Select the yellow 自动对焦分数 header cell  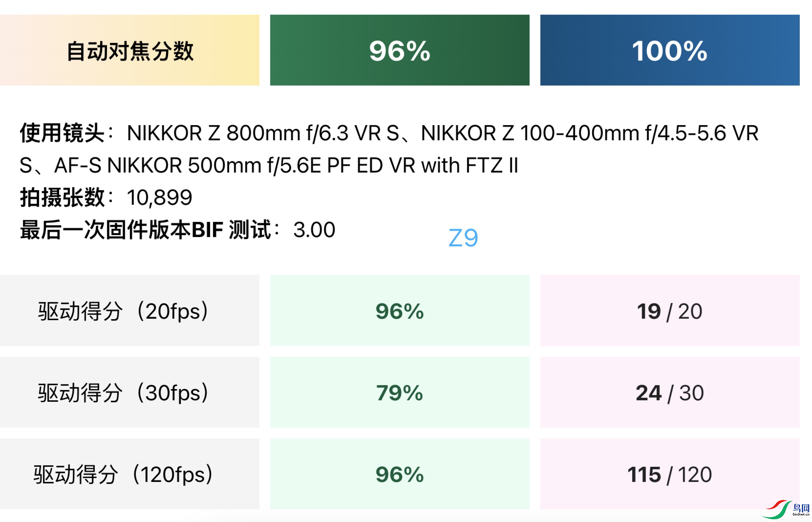129,50
